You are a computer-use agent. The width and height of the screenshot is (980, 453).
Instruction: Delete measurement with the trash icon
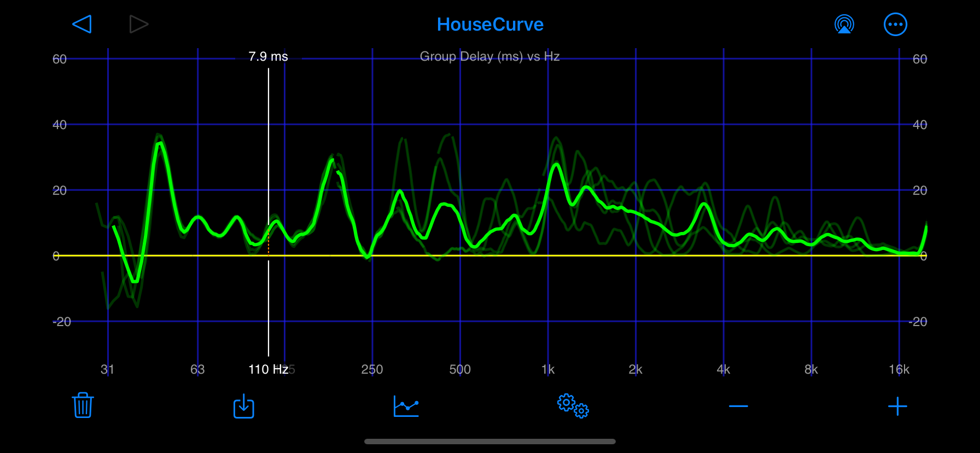(x=83, y=405)
